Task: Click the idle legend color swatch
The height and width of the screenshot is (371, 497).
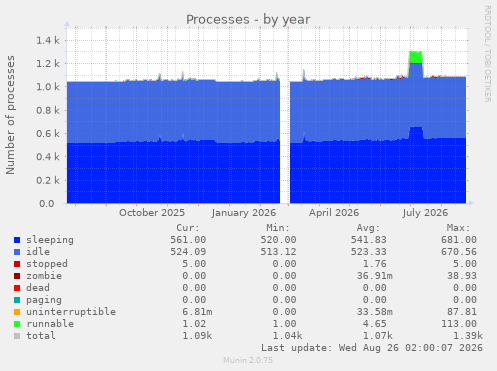Action: [x=17, y=252]
